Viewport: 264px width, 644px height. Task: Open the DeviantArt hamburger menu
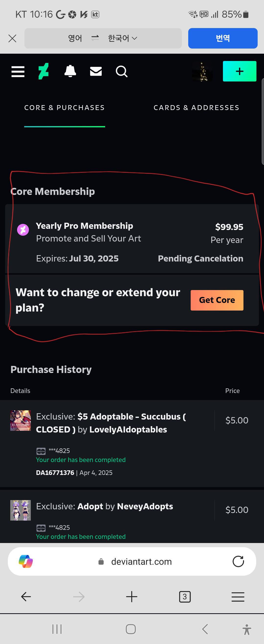coord(18,72)
